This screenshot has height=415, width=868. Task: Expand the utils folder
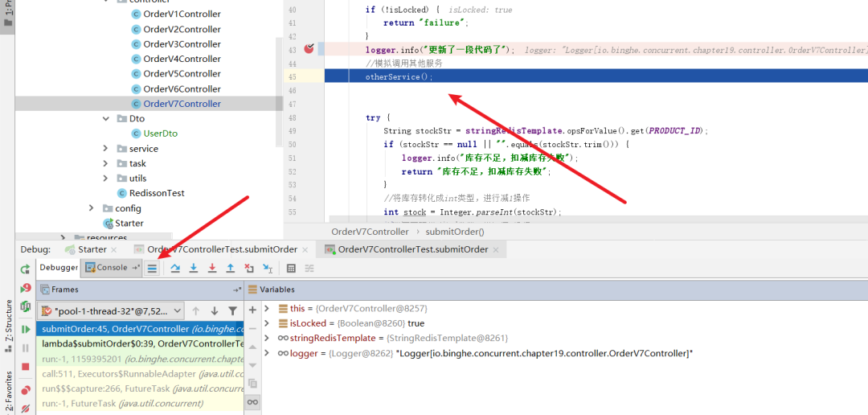106,179
